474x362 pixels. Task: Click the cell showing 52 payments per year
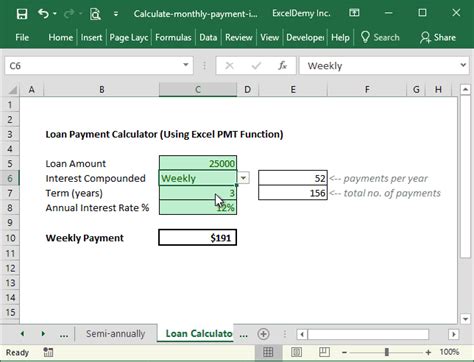pyautogui.click(x=293, y=178)
